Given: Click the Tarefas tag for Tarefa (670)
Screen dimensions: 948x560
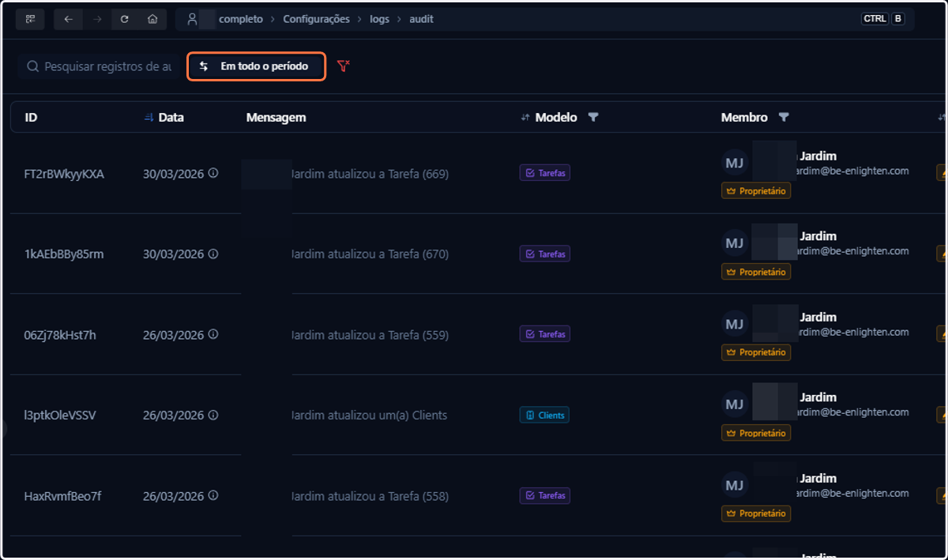Looking at the screenshot, I should pyautogui.click(x=544, y=254).
